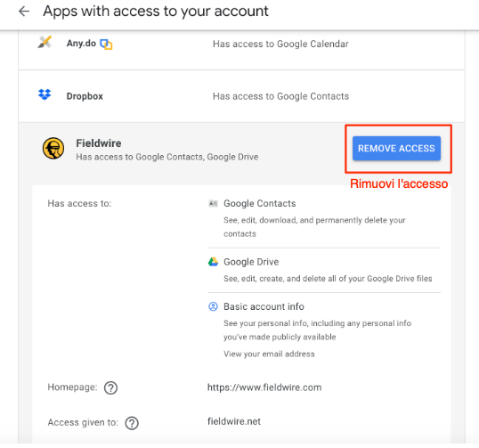Click the Dropbox logo icon
The image size is (479, 448).
click(x=45, y=94)
